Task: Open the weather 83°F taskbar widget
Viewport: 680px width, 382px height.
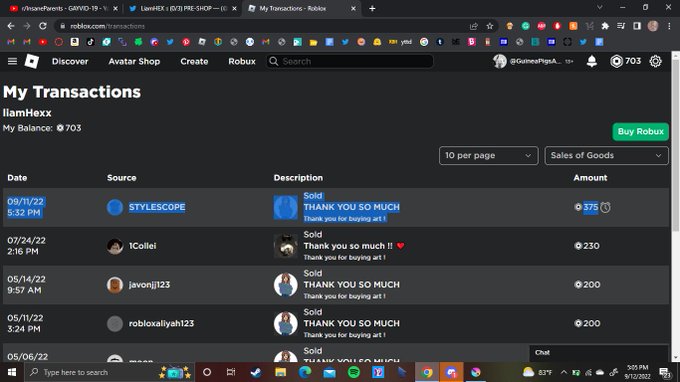Action: 537,372
